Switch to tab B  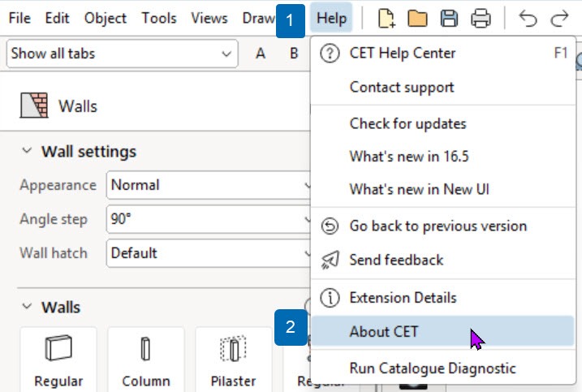coord(294,54)
